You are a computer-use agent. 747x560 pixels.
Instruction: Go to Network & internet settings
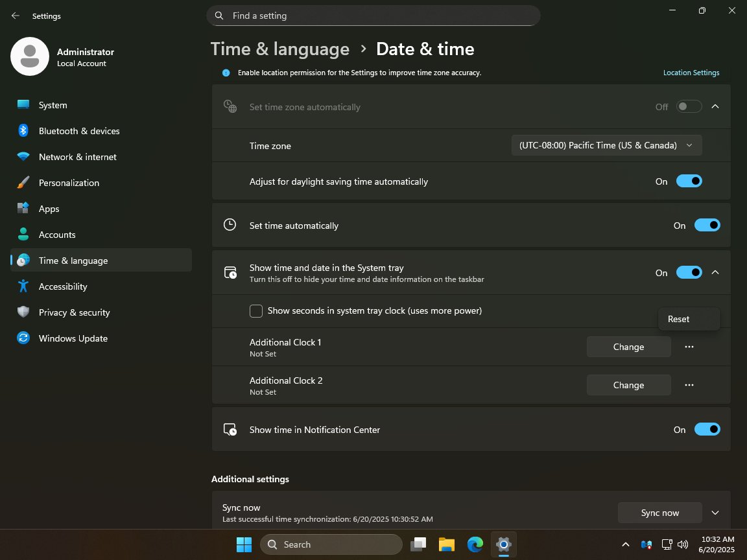pos(78,157)
